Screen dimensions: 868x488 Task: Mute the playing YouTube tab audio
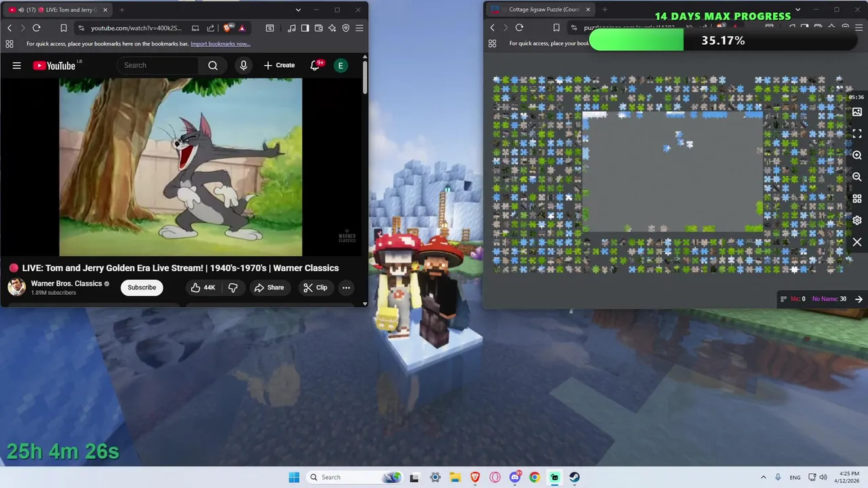point(20,10)
